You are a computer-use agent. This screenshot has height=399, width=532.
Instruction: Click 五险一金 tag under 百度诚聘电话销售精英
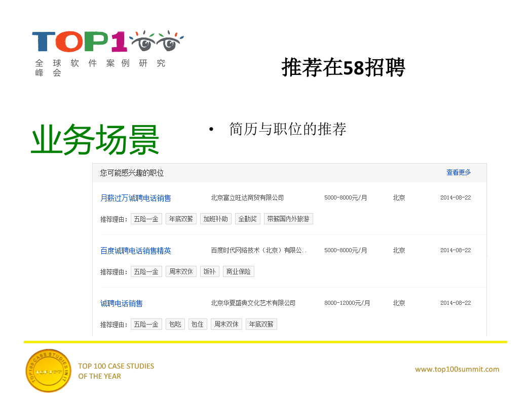click(x=146, y=271)
